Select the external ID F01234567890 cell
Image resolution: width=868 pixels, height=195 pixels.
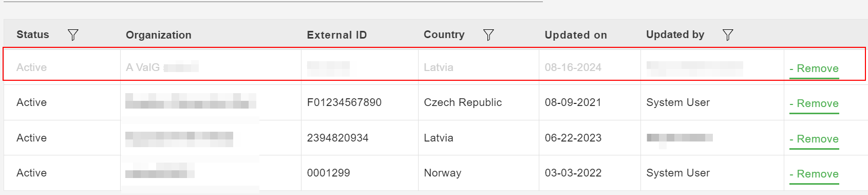click(x=344, y=102)
